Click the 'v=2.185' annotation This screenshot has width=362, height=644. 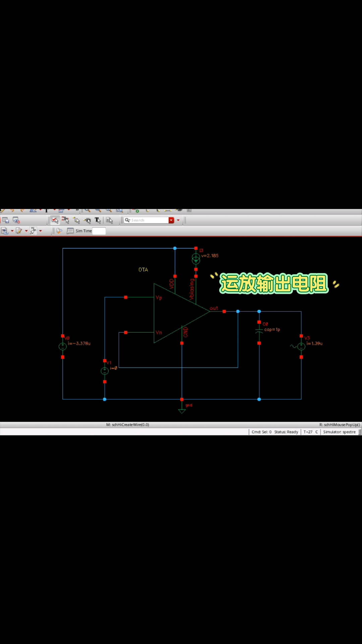click(x=210, y=256)
